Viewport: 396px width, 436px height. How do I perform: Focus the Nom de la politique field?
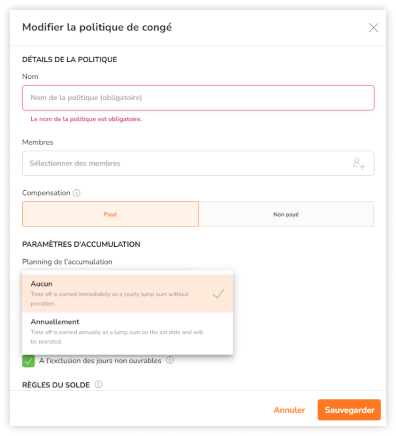coord(198,98)
